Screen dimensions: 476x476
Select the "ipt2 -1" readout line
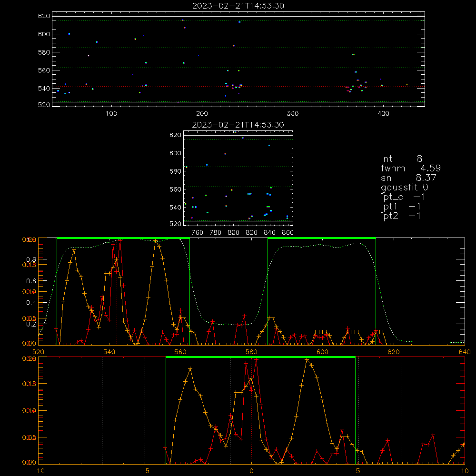[401, 216]
